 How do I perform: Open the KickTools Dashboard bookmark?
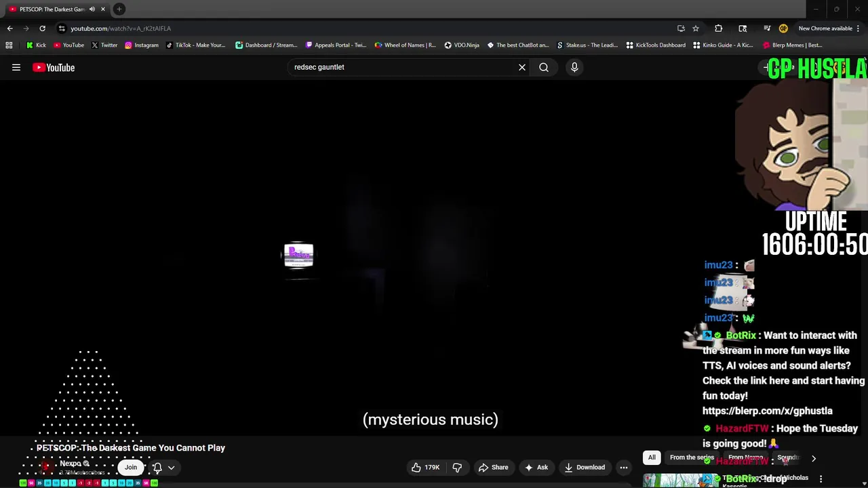coord(655,45)
